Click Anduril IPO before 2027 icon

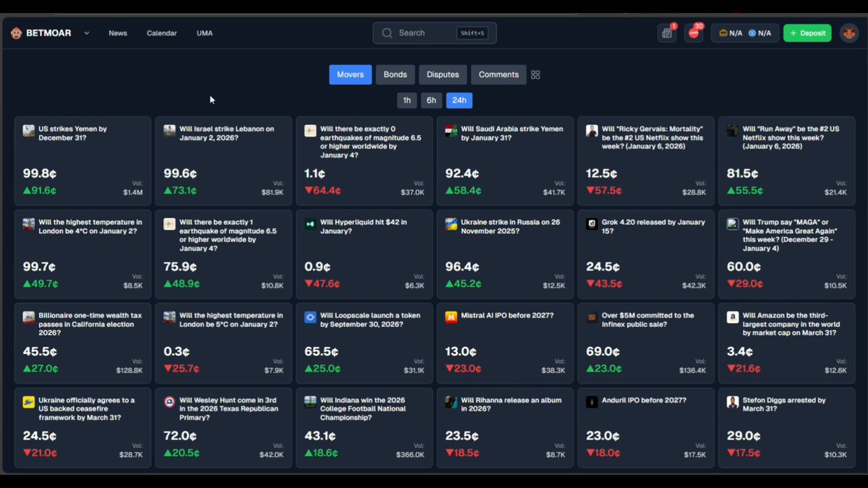[x=592, y=402]
